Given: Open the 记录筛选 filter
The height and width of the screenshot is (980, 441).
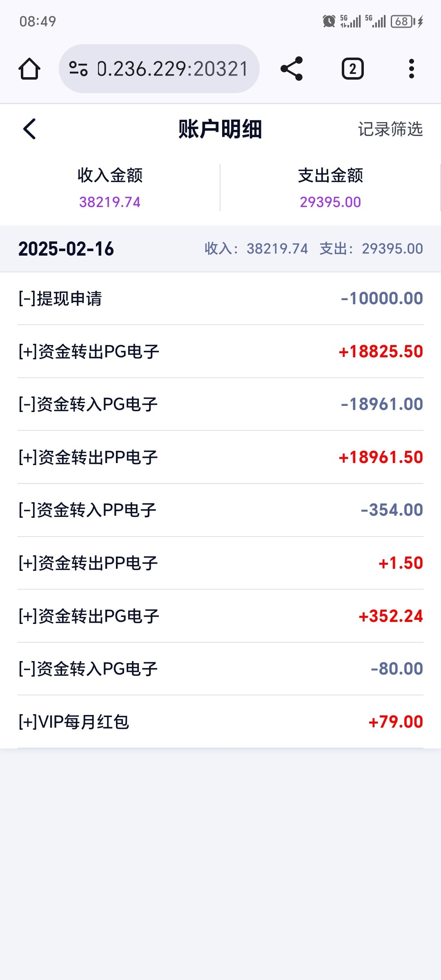Looking at the screenshot, I should click(390, 129).
